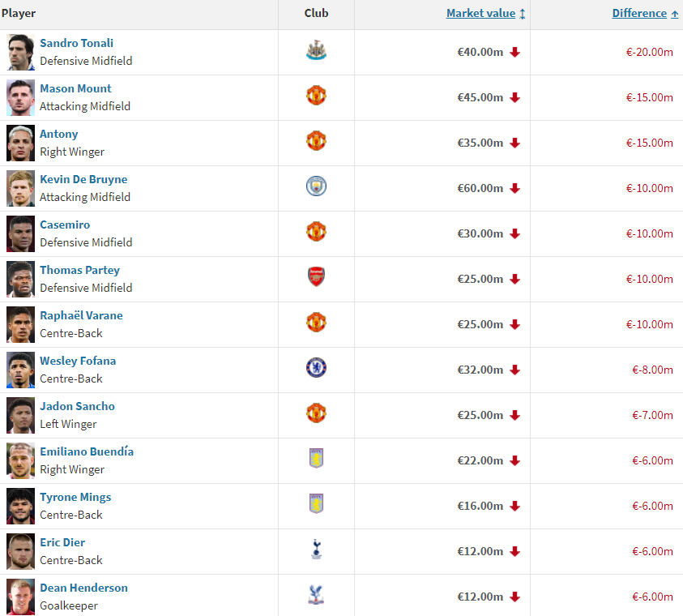Viewport: 683px width, 616px height.
Task: Click Manchester City crest in De Bruyne row
Action: [316, 188]
